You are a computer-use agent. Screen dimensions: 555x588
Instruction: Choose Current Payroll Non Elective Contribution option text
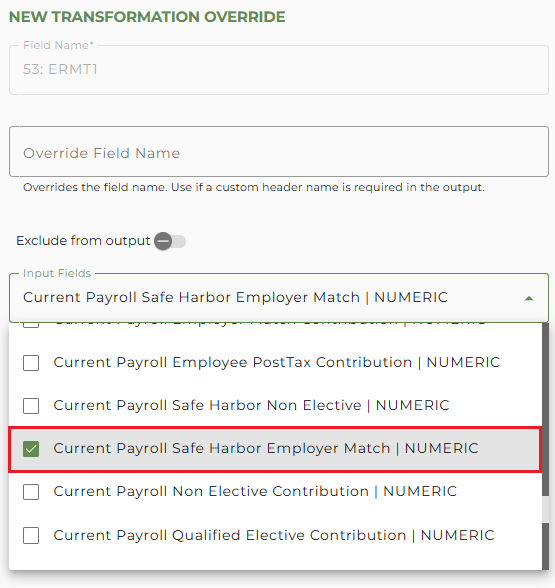[255, 492]
